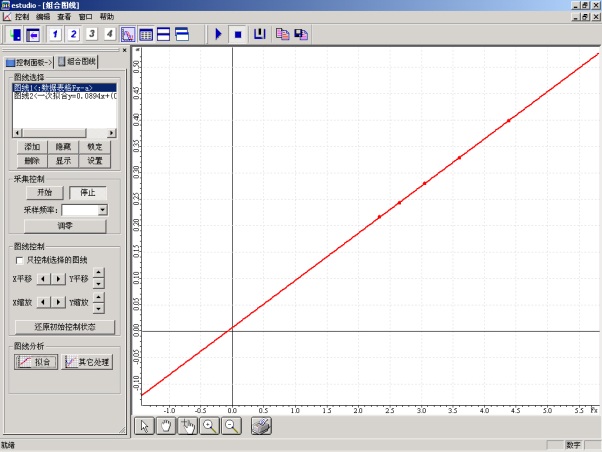Click the blue play button in toolbar
This screenshot has width=602, height=452.
pyautogui.click(x=219, y=35)
